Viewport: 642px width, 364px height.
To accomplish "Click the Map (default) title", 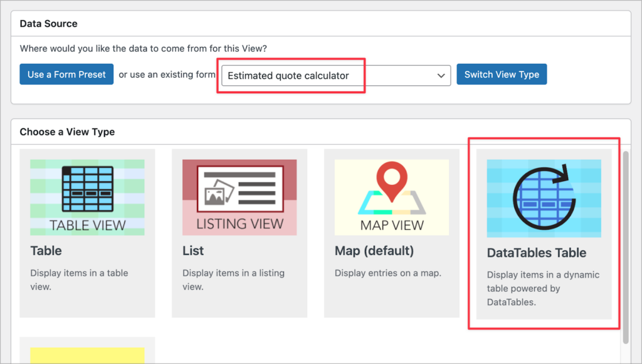I will pyautogui.click(x=374, y=251).
